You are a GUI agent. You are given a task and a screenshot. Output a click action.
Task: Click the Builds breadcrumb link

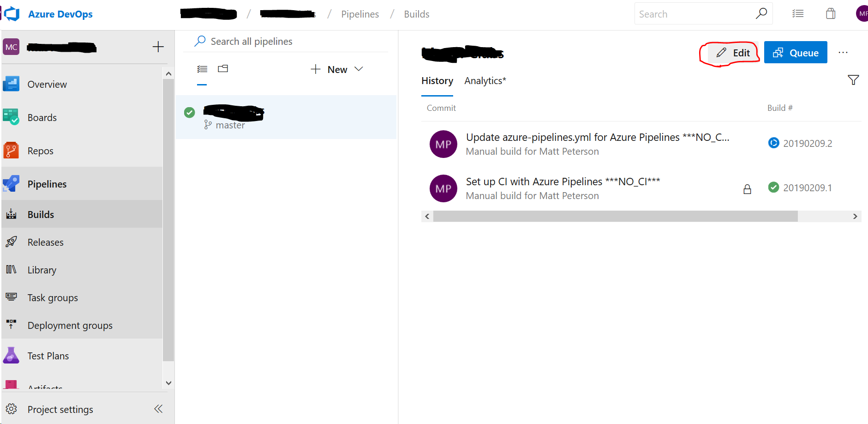point(417,14)
